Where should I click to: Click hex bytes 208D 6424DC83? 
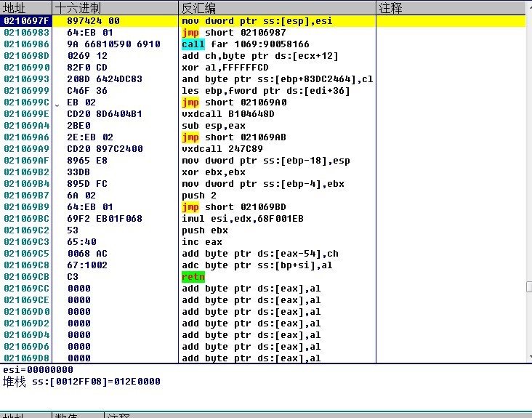(x=105, y=79)
